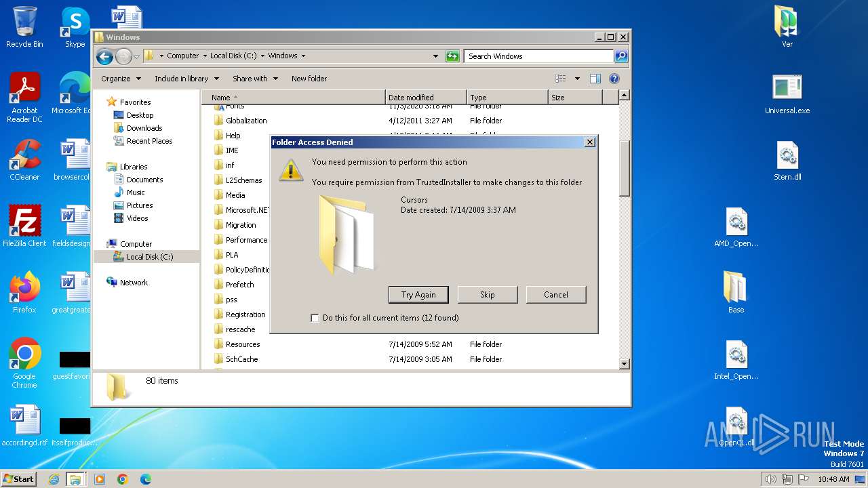Select Network in the navigation pane
Image resolution: width=868 pixels, height=488 pixels.
click(x=134, y=283)
